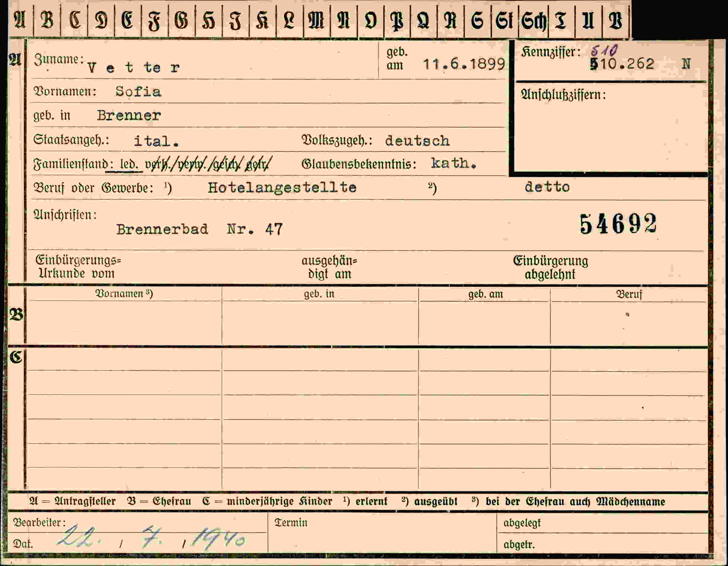Viewport: 728px width, 566px height.
Task: Click the footnote "¹) erlernt"
Action: (365, 501)
